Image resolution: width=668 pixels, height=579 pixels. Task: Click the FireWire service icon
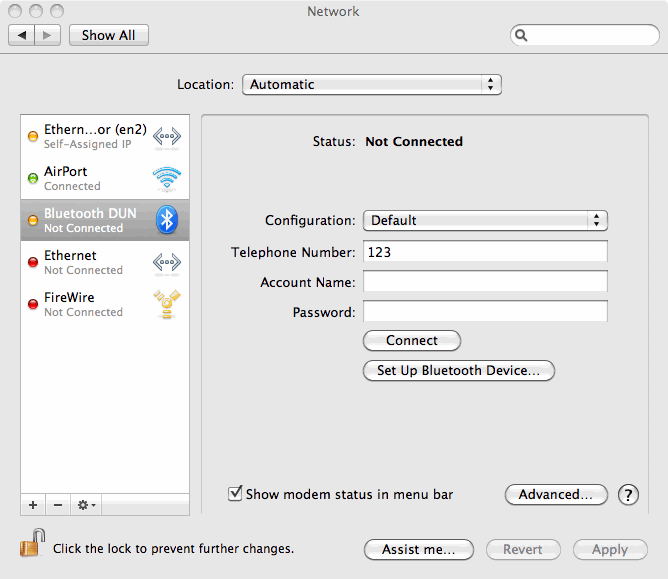(167, 304)
